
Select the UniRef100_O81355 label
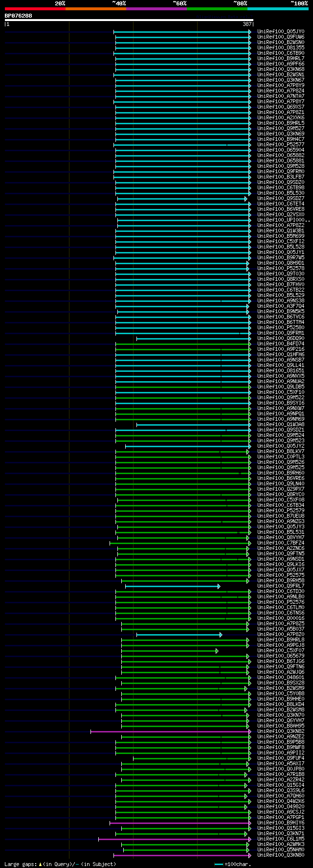coord(281,48)
